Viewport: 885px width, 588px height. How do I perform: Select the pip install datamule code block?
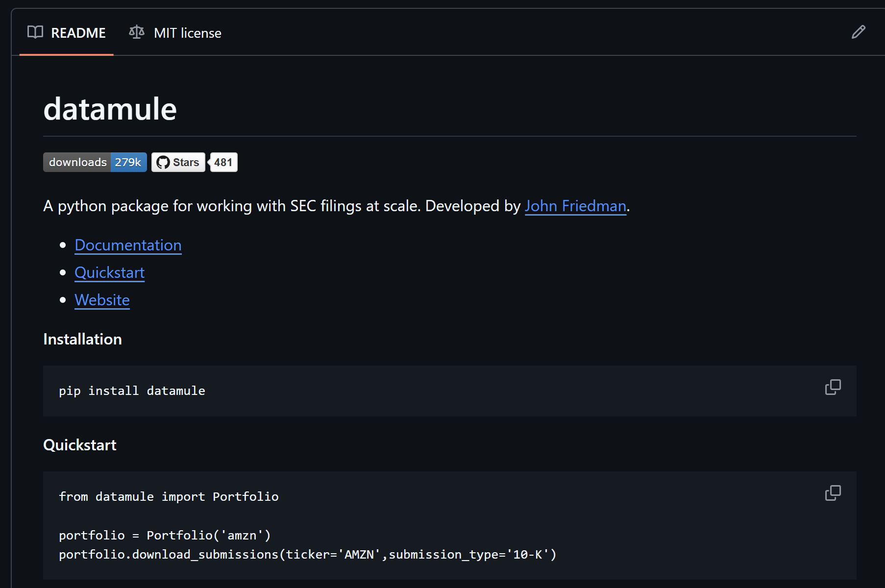click(132, 391)
